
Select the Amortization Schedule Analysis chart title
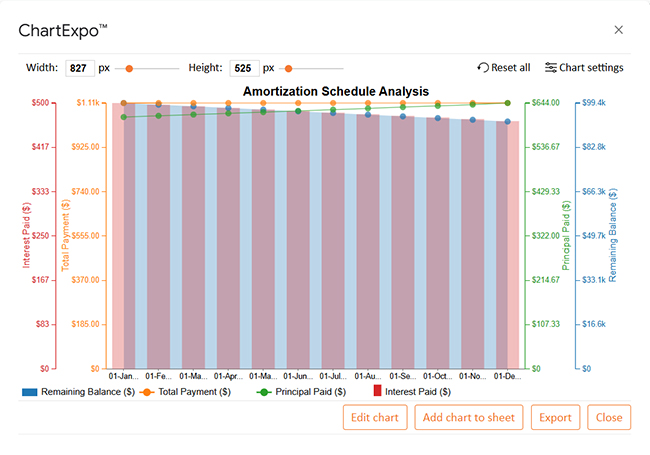[x=336, y=91]
